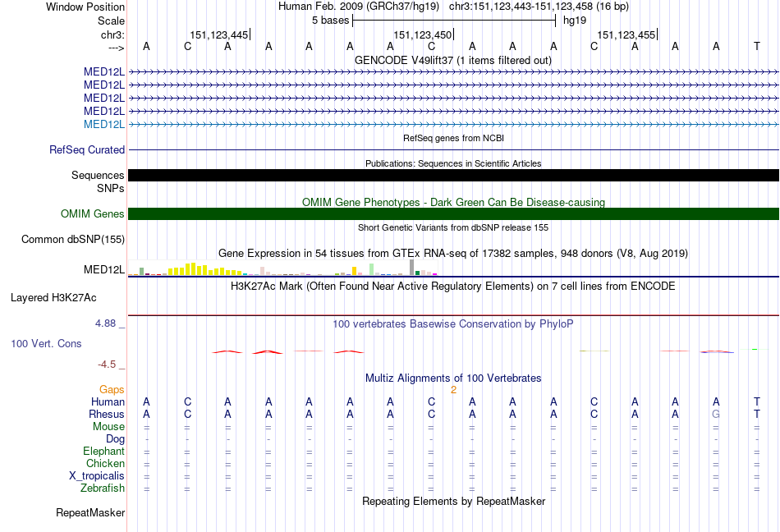Click the Window Position track label
Viewport: 780px width, 532px height.
click(x=85, y=7)
